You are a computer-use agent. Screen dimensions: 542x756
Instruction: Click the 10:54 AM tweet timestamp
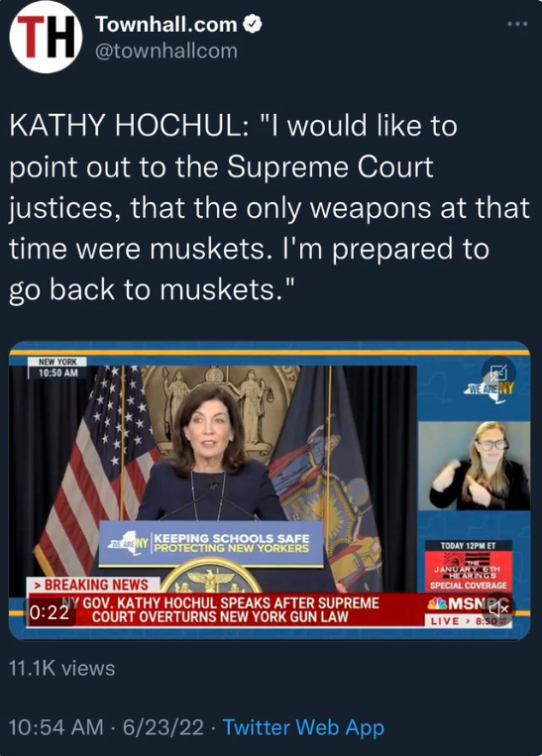[55, 727]
